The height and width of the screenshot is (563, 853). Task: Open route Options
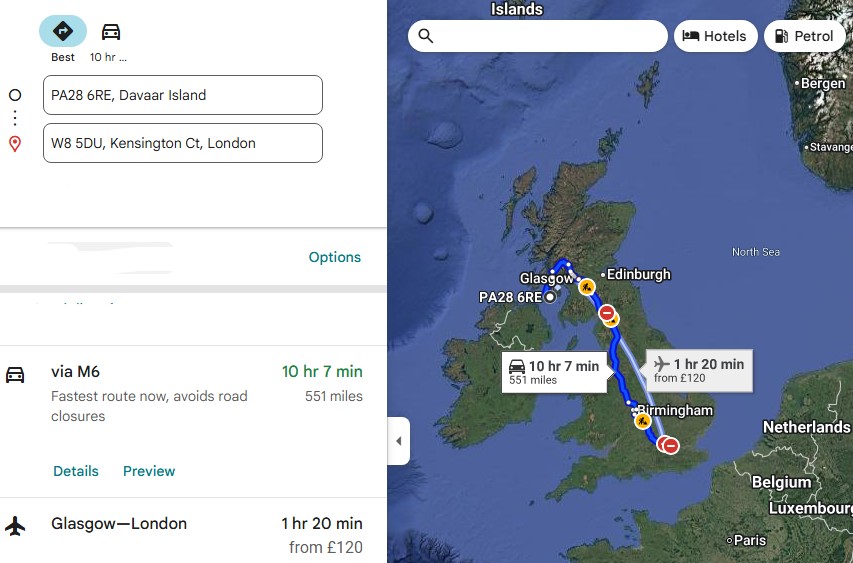click(x=334, y=257)
